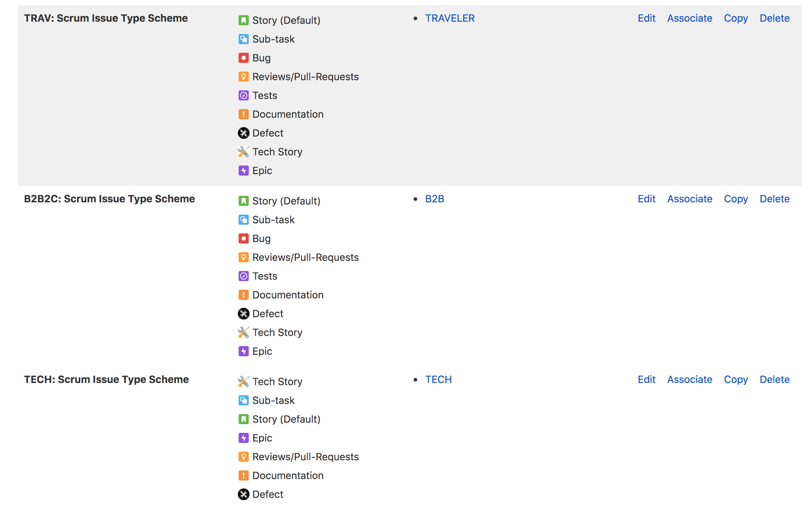Click the Epic lightning icon in TECH scheme

[x=243, y=438]
